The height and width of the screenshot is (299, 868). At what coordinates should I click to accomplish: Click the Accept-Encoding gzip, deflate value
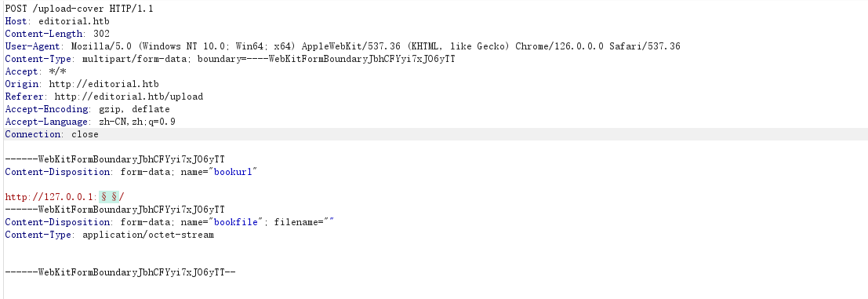coord(134,109)
